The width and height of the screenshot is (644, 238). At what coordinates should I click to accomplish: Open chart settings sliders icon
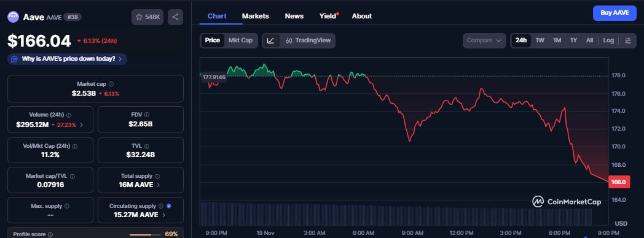627,40
